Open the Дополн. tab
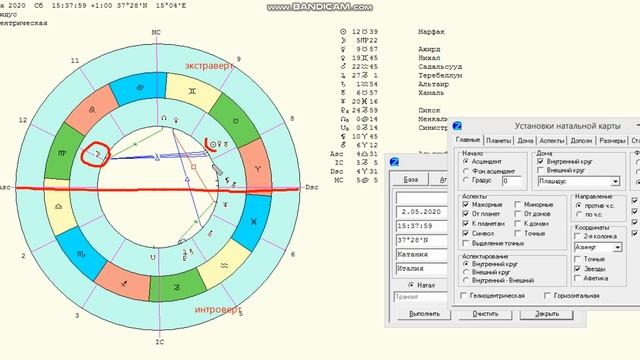Image resolution: width=640 pixels, height=360 pixels. (581, 141)
